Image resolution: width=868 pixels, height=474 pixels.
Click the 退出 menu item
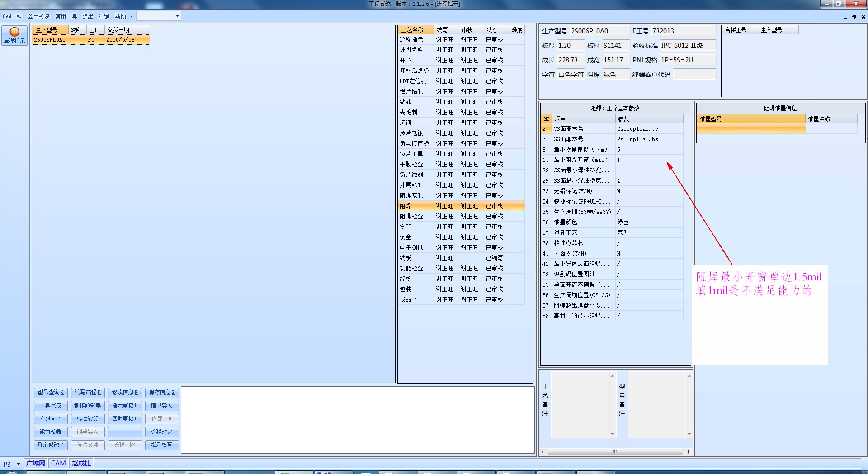point(88,16)
